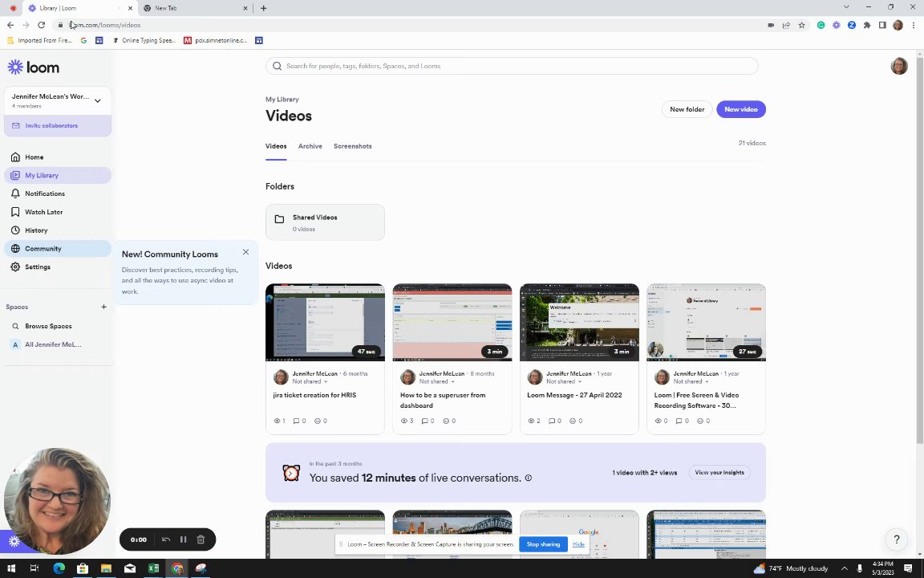This screenshot has width=924, height=578.
Task: Open Community in the sidebar
Action: 57,248
